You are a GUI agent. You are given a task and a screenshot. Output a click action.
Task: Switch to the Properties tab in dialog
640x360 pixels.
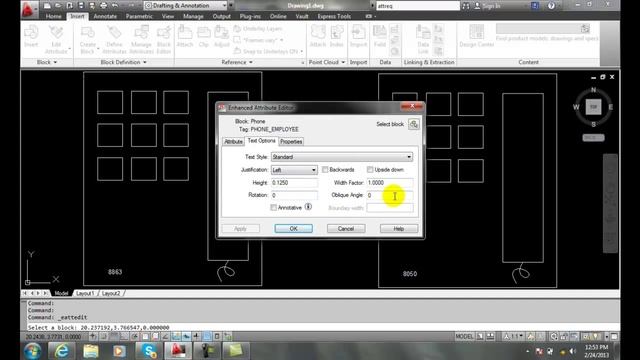pos(291,142)
